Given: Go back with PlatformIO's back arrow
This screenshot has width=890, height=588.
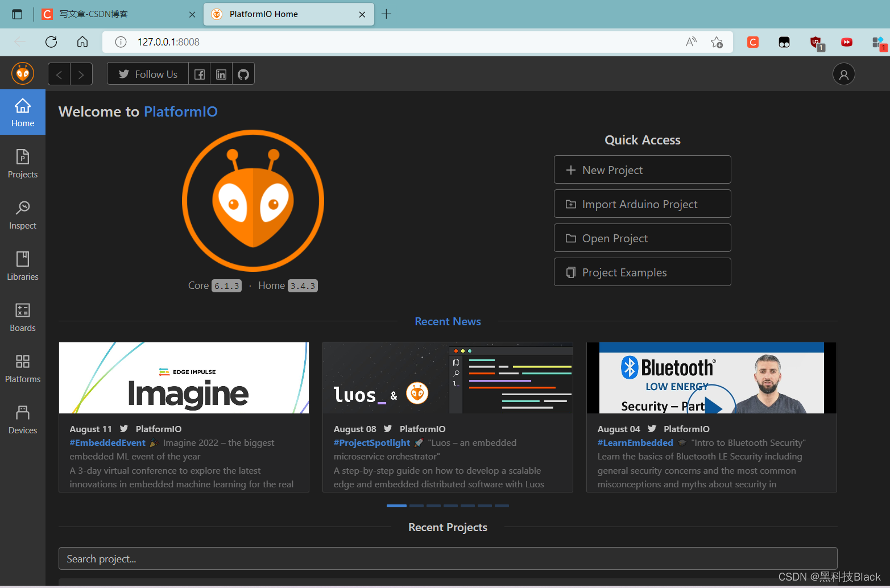Looking at the screenshot, I should (x=59, y=74).
